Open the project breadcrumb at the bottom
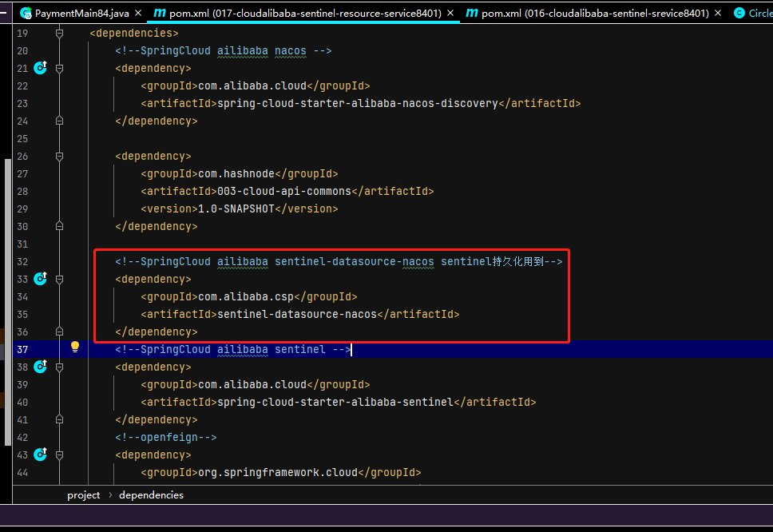Screen dimensions: 773x532 [84, 495]
